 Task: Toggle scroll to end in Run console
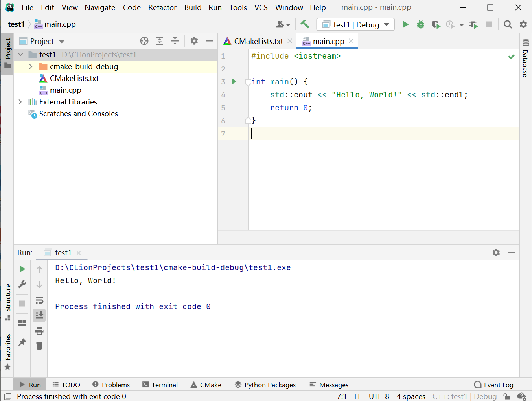click(39, 315)
